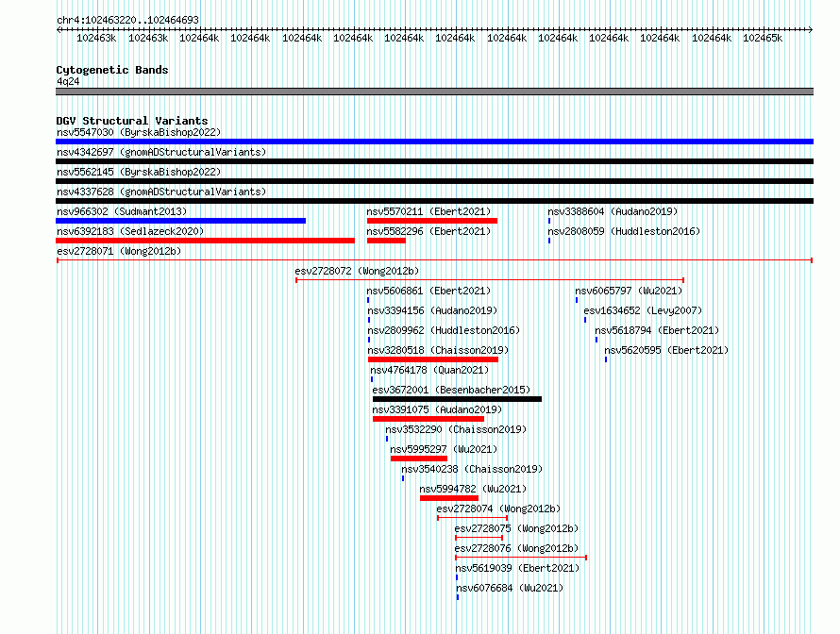Open esv2728076 (Wong2012b) variant label
Image resolution: width=840 pixels, height=634 pixels.
pos(516,548)
